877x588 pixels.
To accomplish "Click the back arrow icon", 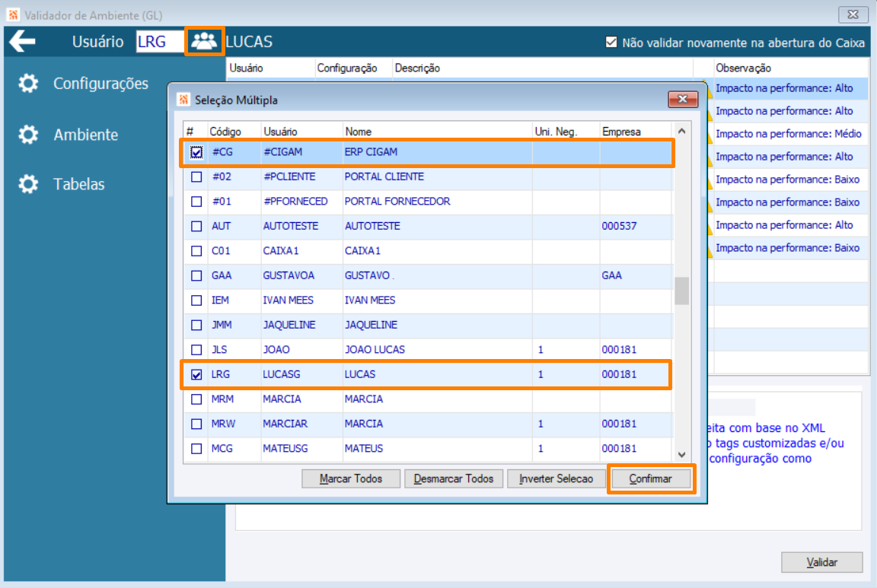I will tap(22, 41).
